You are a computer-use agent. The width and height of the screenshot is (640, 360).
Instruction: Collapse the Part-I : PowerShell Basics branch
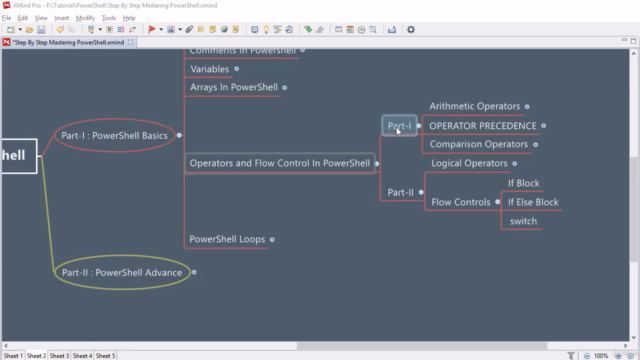pyautogui.click(x=179, y=135)
